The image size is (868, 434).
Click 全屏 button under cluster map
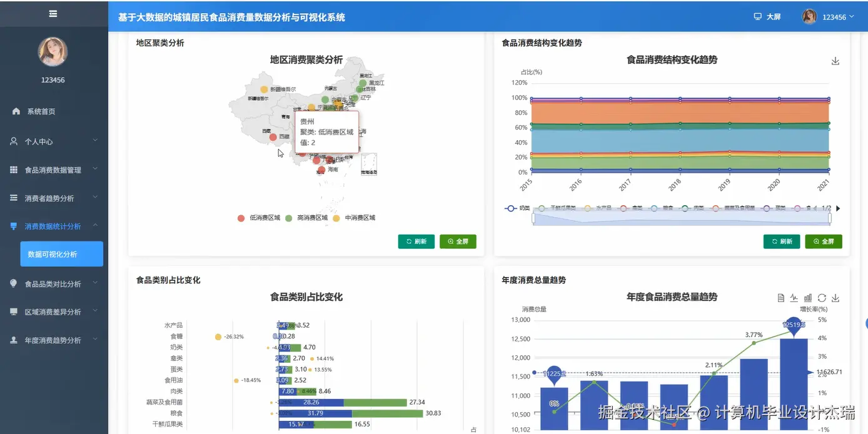point(458,241)
